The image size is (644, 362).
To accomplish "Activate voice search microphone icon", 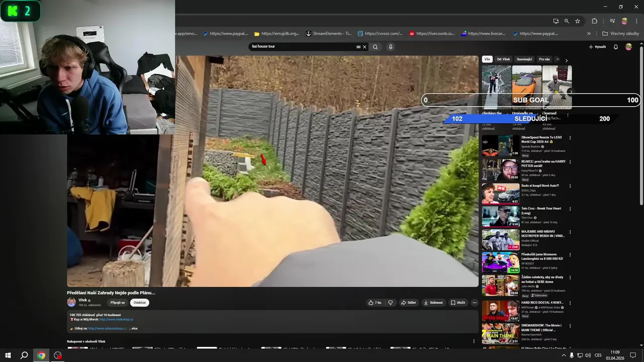I will (390, 47).
